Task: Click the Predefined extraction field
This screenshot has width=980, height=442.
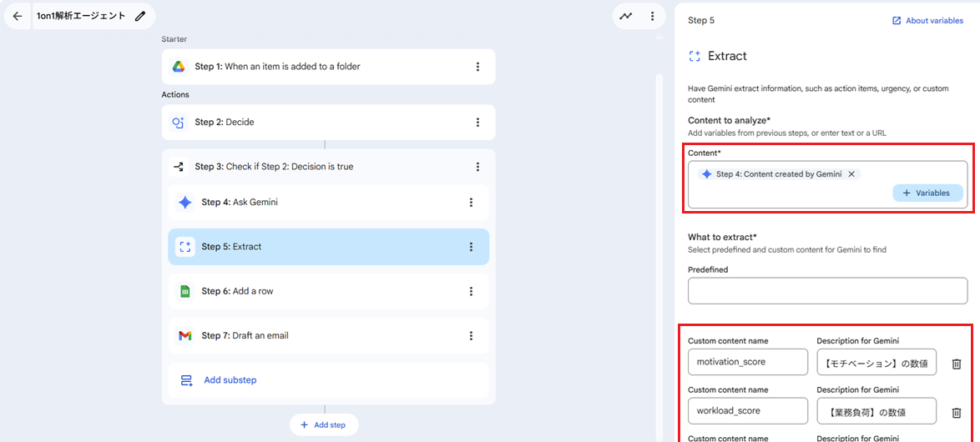Action: click(x=826, y=291)
